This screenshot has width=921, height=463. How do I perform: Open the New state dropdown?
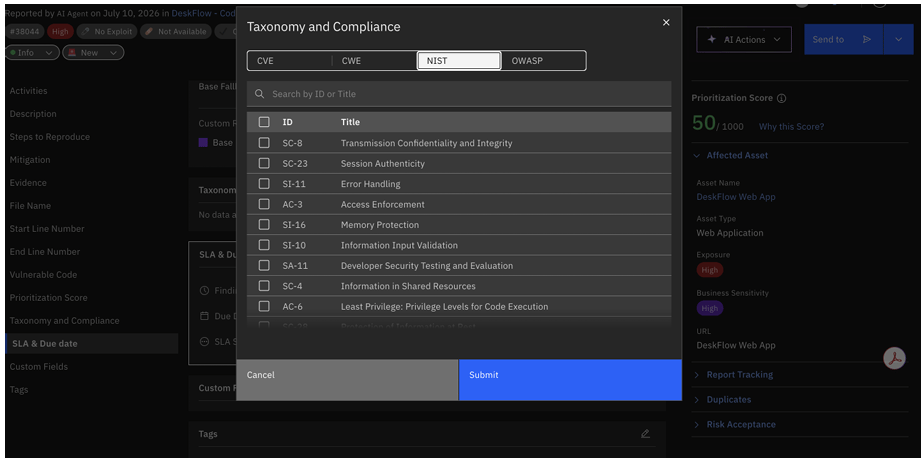[x=93, y=52]
